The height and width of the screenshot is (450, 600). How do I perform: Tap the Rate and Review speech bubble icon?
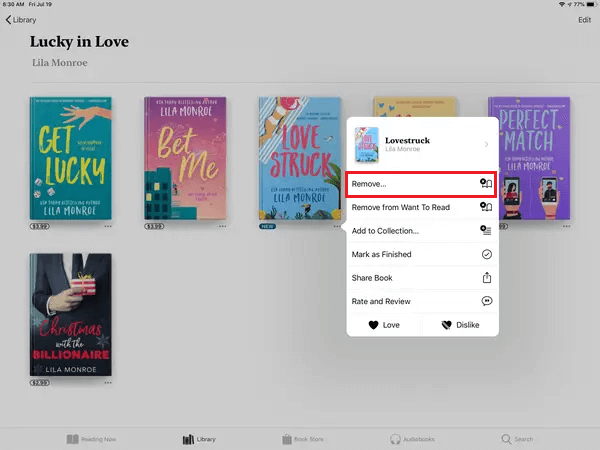point(487,301)
